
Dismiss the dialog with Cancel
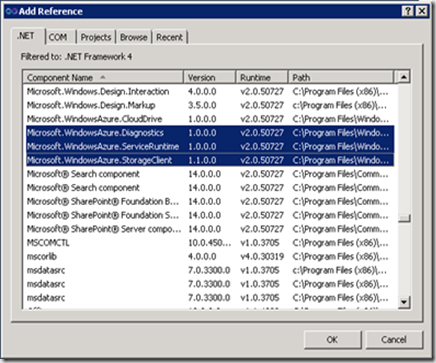point(394,340)
